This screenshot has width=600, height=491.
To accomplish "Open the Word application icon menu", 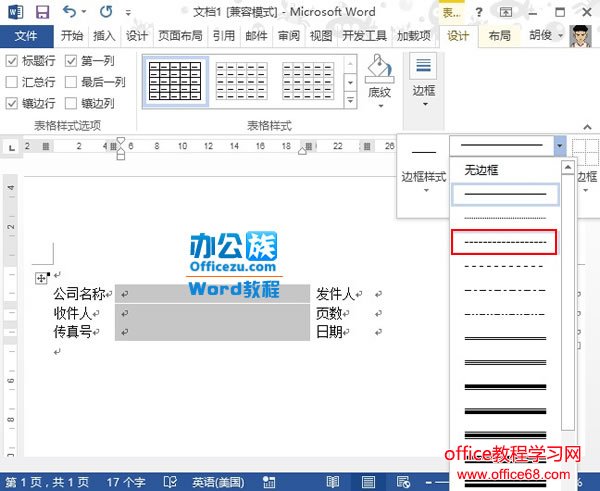I will (15, 12).
